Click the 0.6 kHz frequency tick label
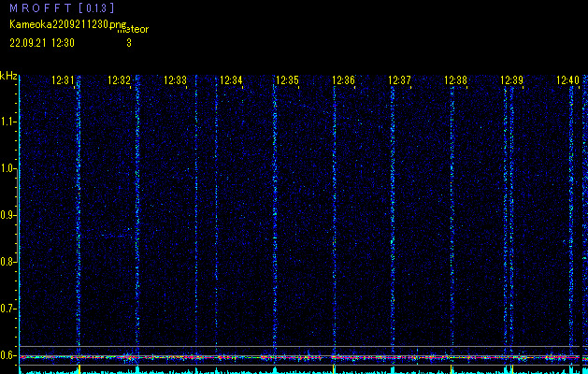Image resolution: width=588 pixels, height=374 pixels. [x=7, y=355]
